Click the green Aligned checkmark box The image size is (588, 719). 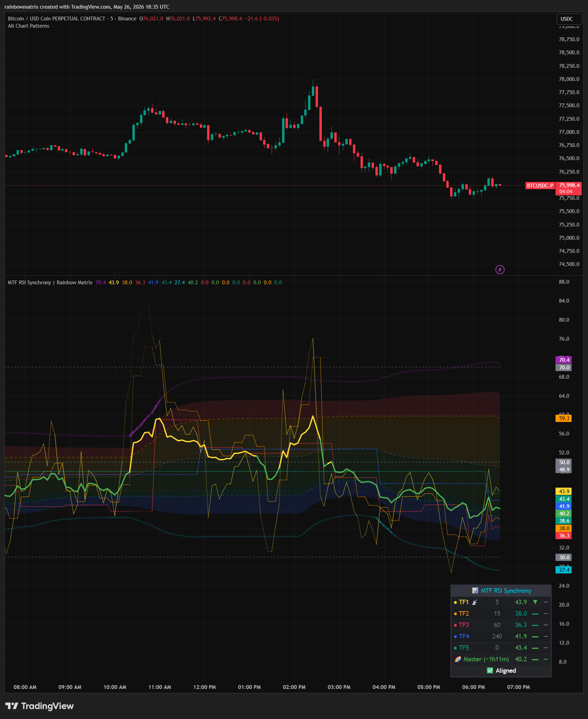[490, 671]
